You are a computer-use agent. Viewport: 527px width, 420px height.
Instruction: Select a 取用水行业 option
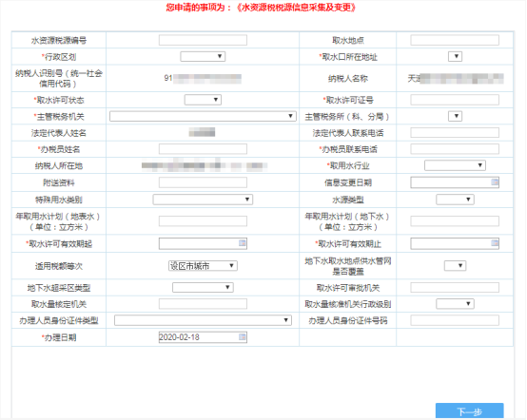click(455, 165)
